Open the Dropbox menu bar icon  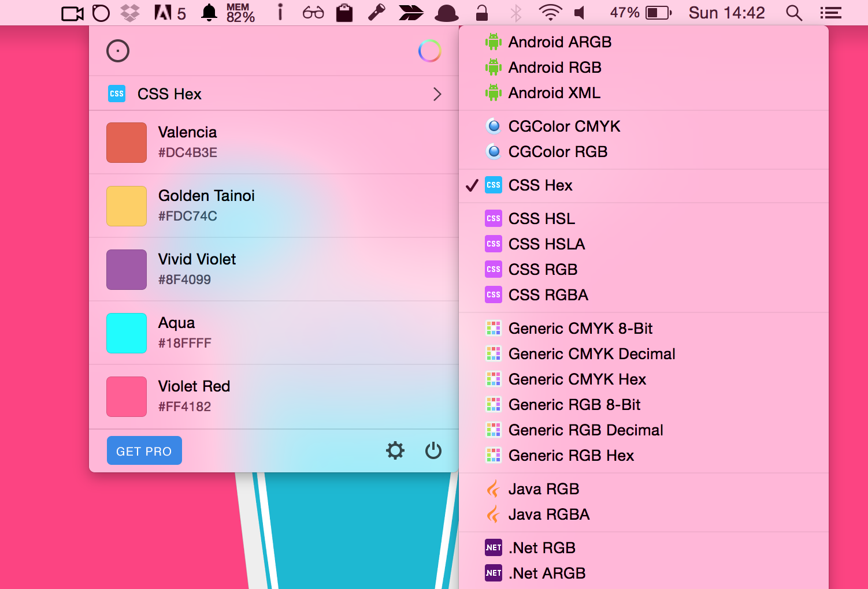coord(131,13)
